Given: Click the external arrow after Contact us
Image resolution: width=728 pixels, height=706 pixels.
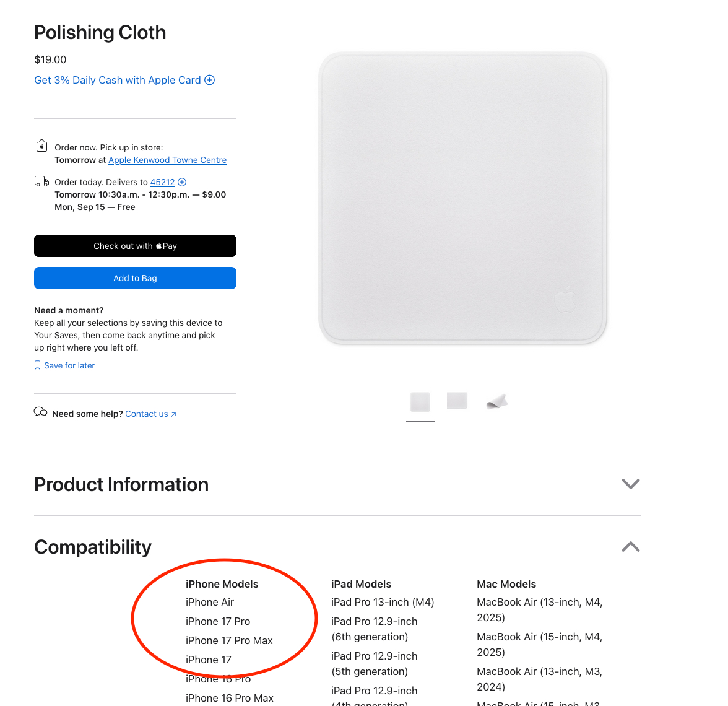Looking at the screenshot, I should [x=174, y=414].
